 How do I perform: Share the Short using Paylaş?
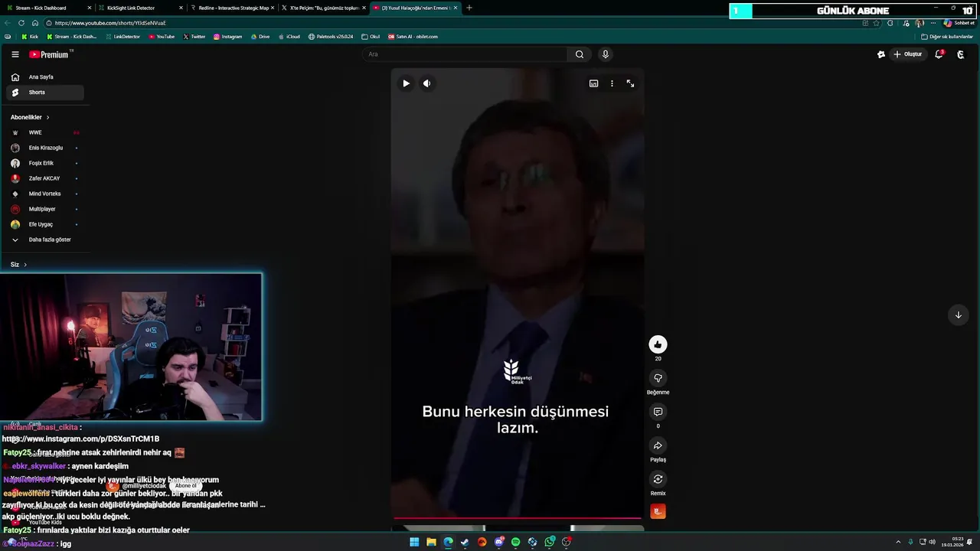[x=658, y=445]
